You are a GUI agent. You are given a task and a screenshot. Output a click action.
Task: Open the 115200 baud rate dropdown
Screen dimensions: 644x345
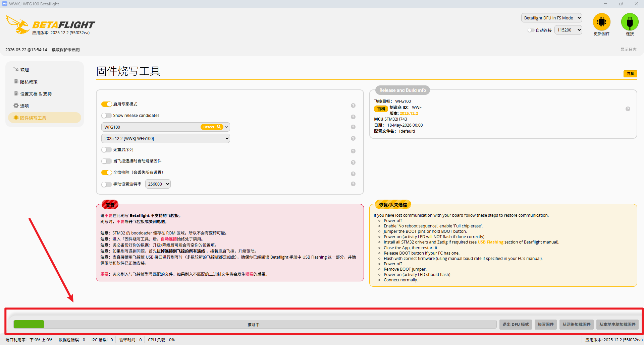(568, 30)
